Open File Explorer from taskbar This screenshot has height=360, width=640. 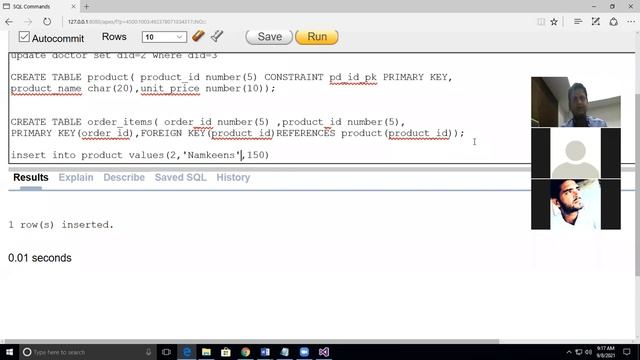click(x=206, y=352)
